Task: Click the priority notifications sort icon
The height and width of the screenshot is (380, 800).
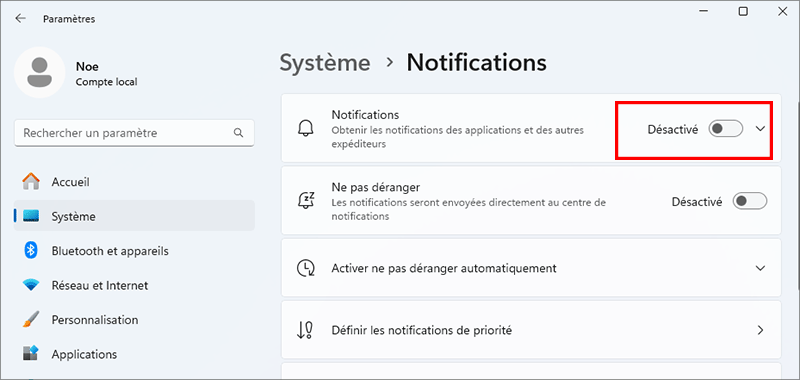Action: (x=305, y=330)
